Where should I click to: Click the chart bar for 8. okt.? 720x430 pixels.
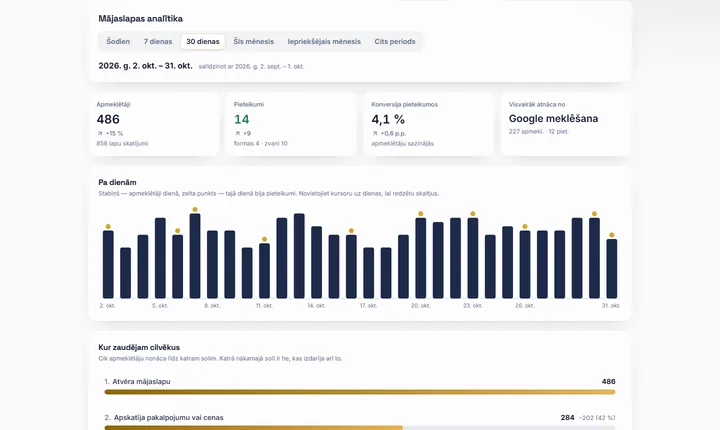[x=212, y=265]
